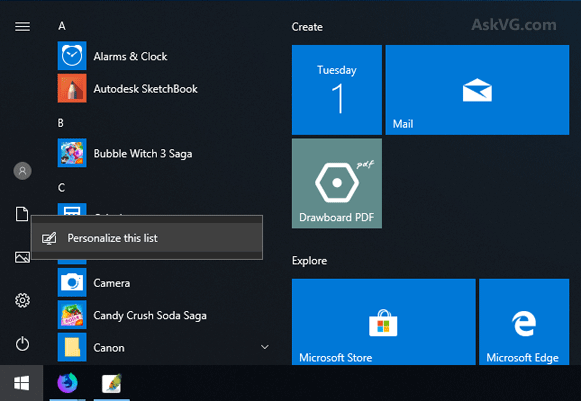Click the Autodesk SketchBook app icon
581x401 pixels.
click(72, 88)
